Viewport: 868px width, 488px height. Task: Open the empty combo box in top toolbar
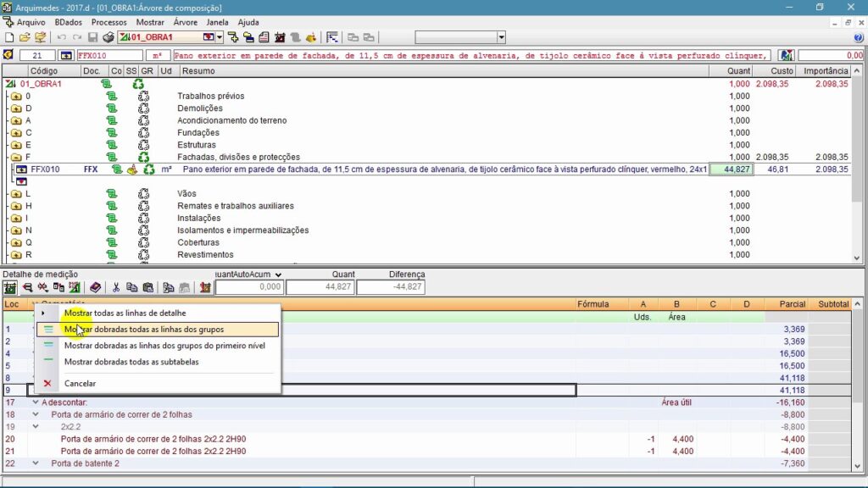point(501,37)
